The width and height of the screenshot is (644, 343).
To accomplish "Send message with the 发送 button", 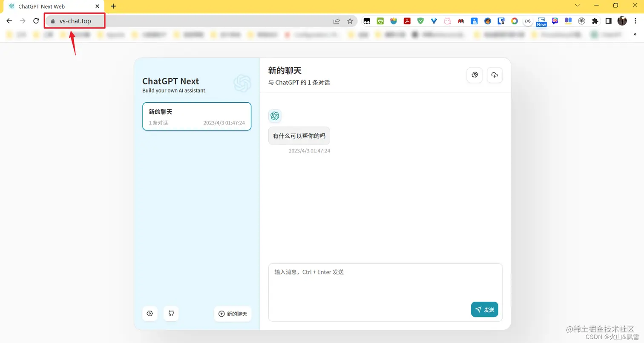I will pos(485,310).
